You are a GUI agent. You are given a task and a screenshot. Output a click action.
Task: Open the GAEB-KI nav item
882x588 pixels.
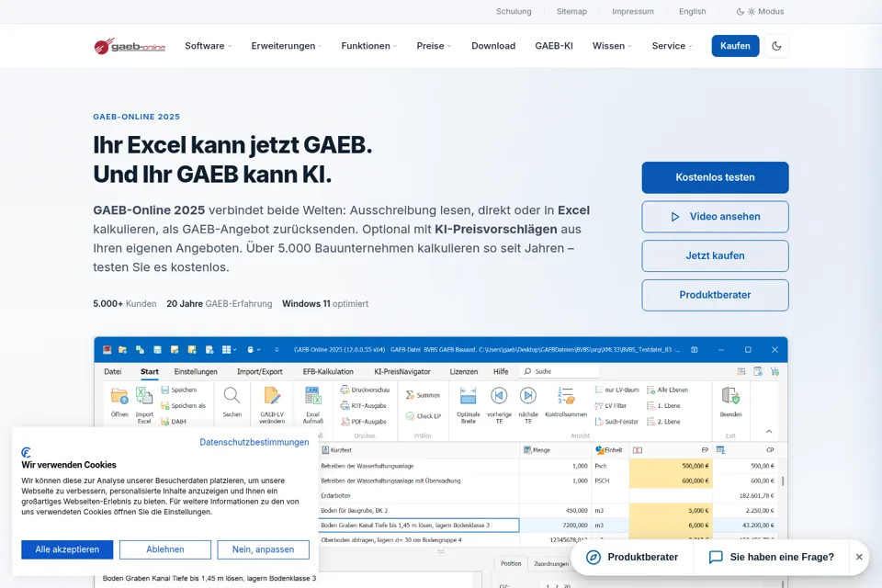[554, 46]
